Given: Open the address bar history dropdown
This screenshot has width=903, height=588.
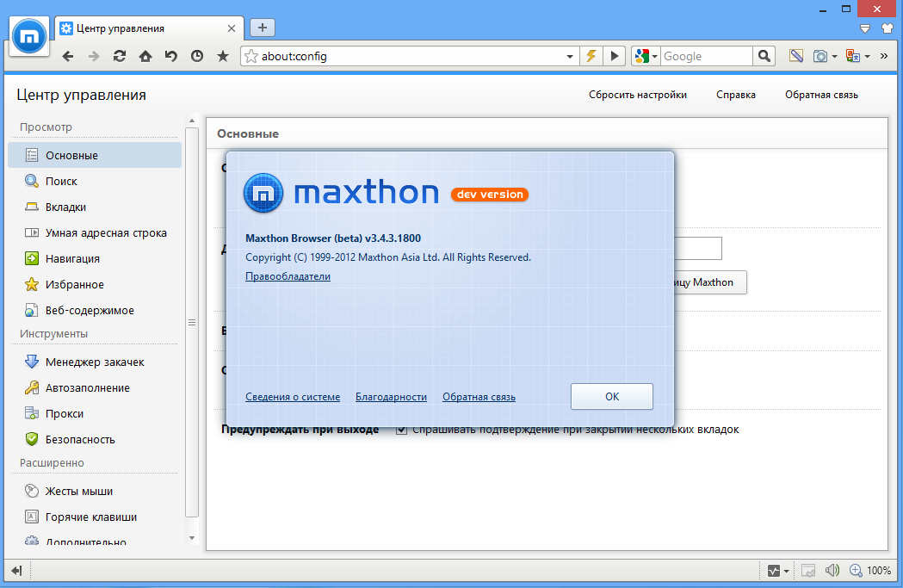Looking at the screenshot, I should click(x=570, y=56).
